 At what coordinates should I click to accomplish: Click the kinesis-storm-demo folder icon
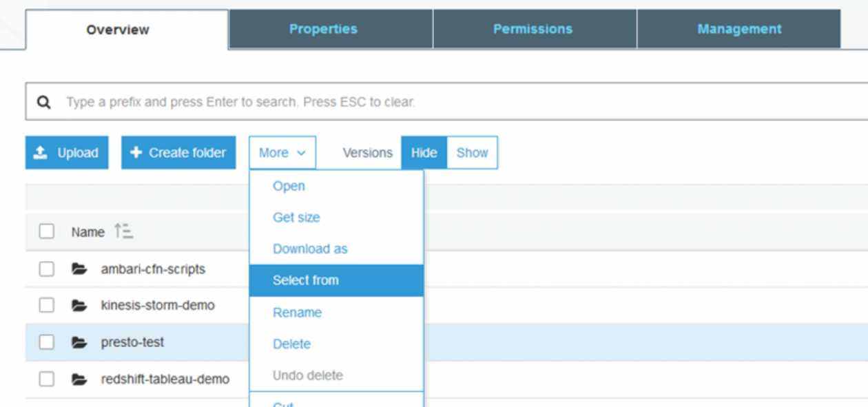tap(79, 305)
